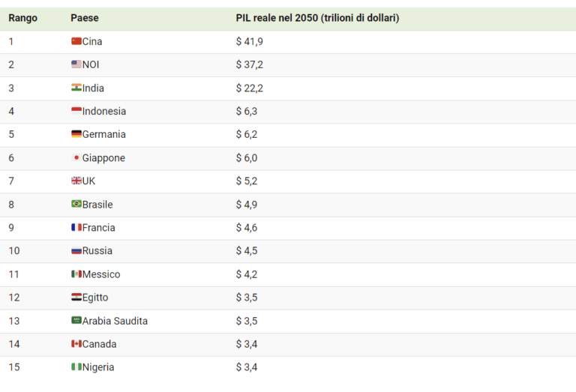Click the Nigeria country name
Viewport: 576px width, 392px height.
point(98,367)
